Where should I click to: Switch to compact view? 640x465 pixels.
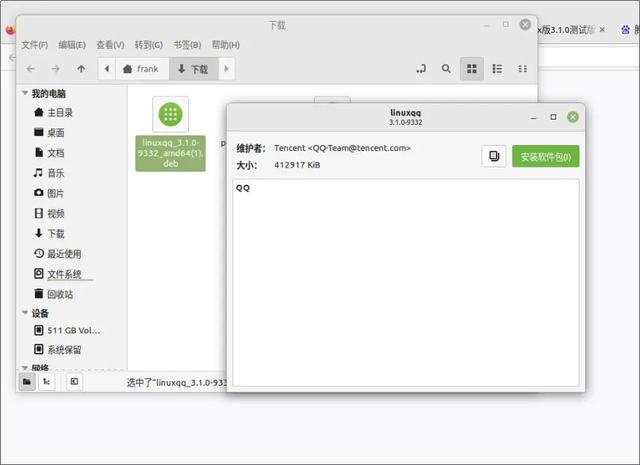pyautogui.click(x=522, y=69)
